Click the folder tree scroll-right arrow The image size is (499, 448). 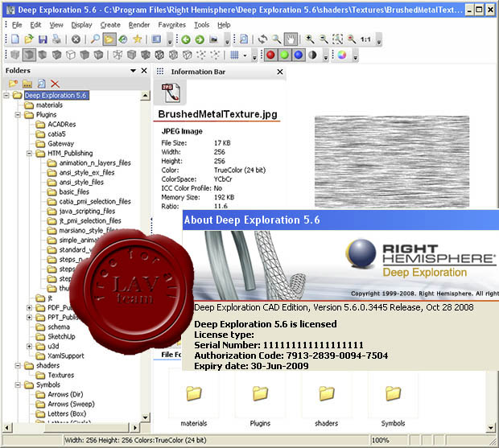click(x=135, y=428)
